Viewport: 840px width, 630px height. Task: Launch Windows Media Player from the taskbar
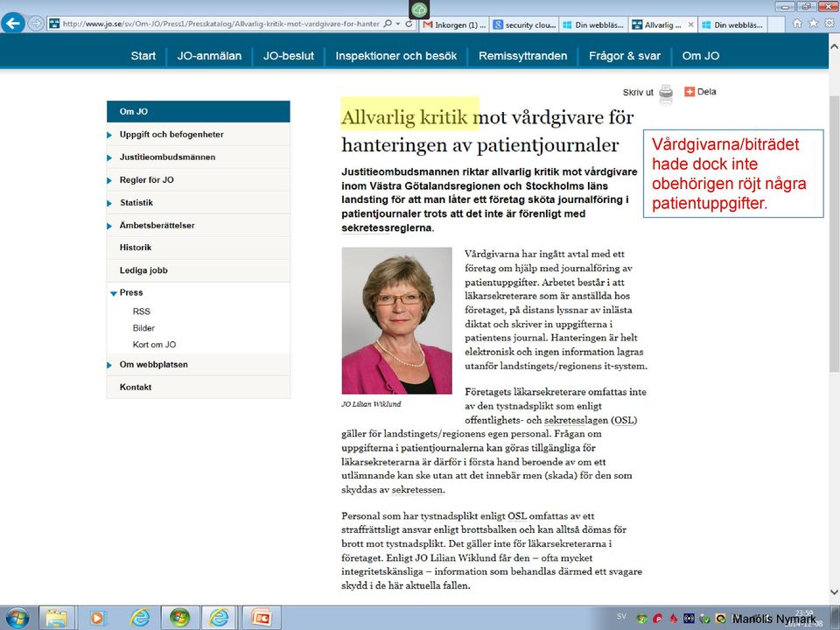[x=97, y=619]
